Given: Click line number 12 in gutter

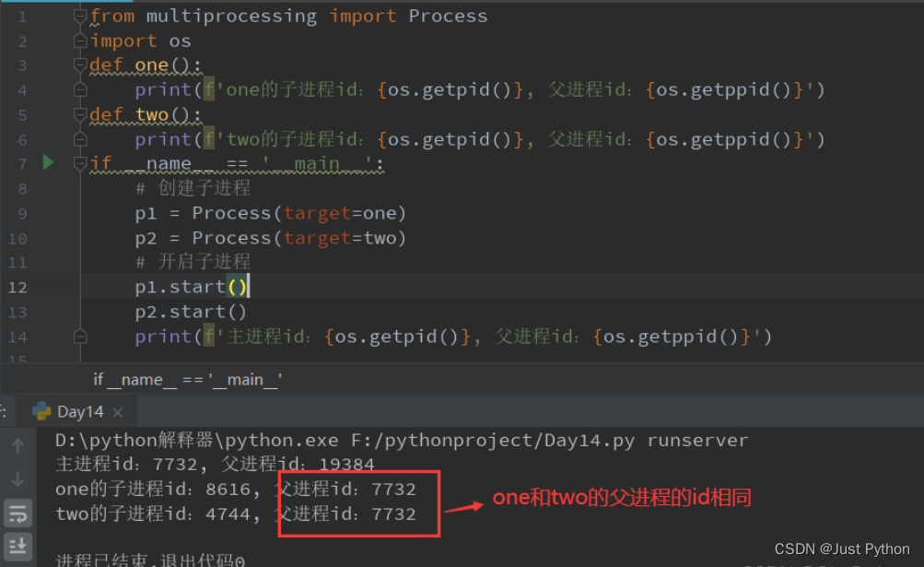Looking at the screenshot, I should coord(18,288).
